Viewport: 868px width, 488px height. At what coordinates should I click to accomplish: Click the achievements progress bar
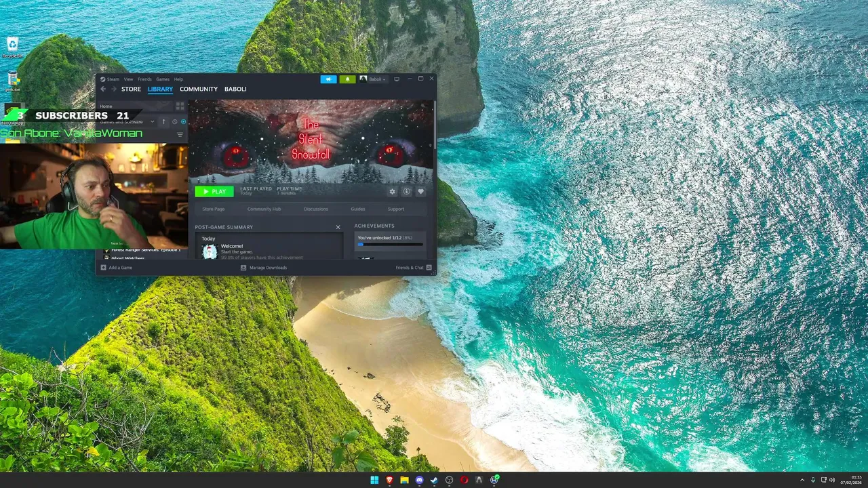(x=390, y=244)
